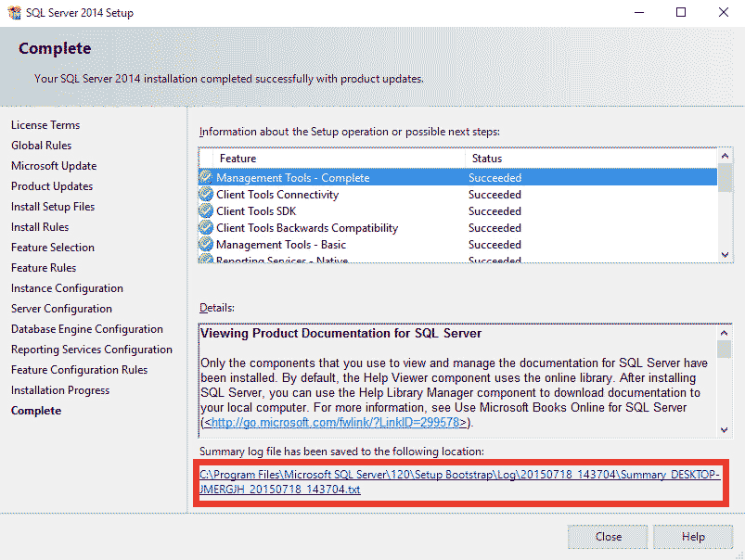Click the Management Tools - Complete success icon
This screenshot has width=745, height=560.
pyautogui.click(x=205, y=177)
